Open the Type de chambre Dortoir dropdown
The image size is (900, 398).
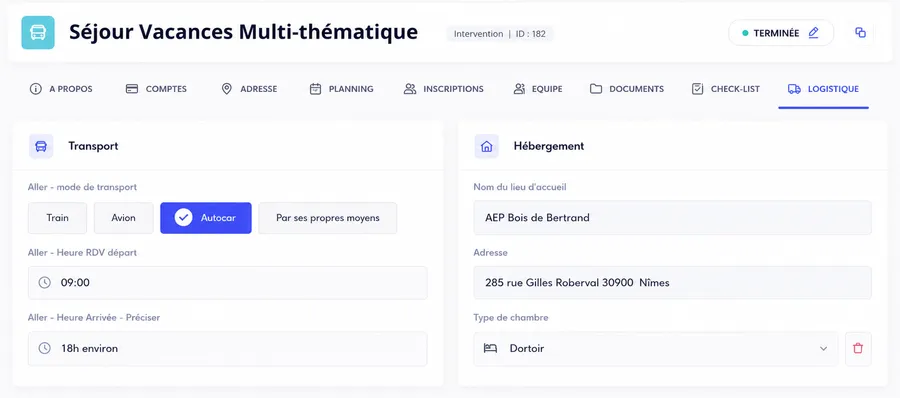click(655, 349)
